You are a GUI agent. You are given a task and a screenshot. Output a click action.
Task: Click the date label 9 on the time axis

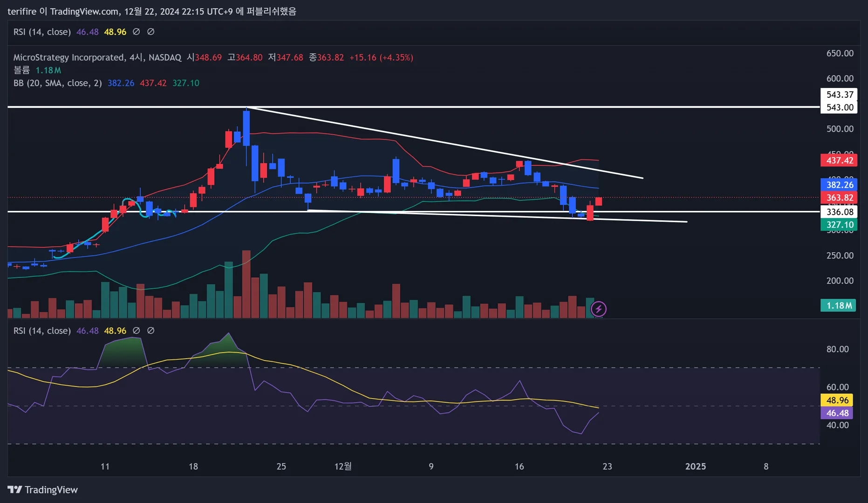(x=431, y=466)
